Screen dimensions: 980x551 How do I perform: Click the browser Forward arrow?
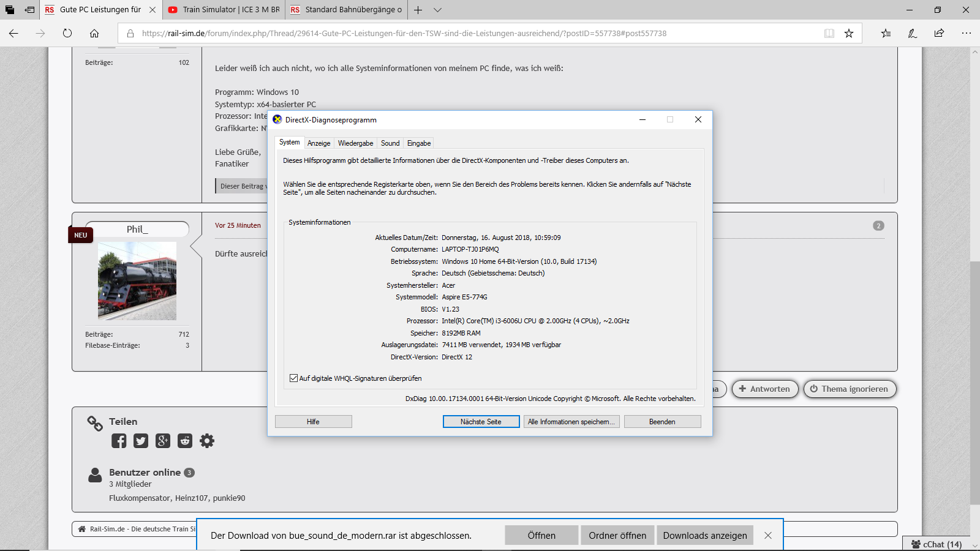click(40, 33)
